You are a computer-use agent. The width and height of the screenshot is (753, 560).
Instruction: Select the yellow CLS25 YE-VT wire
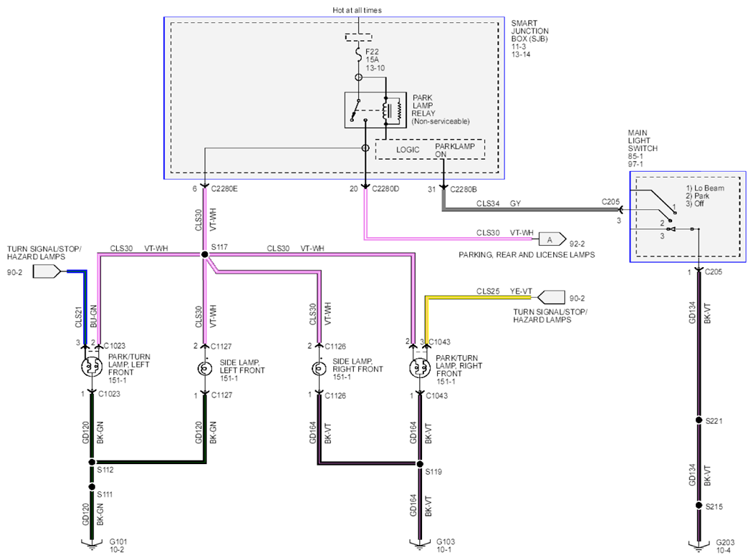pos(480,297)
